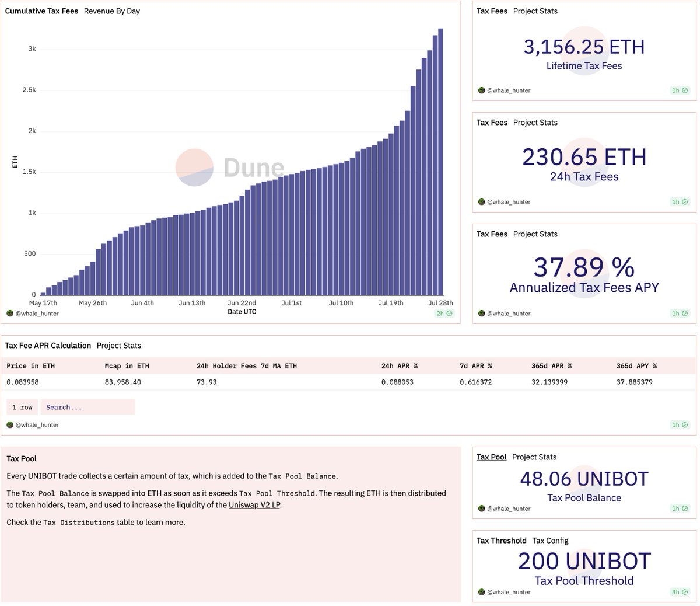Sort by '365d APY %' column header
The width and height of the screenshot is (700, 606).
(x=636, y=366)
